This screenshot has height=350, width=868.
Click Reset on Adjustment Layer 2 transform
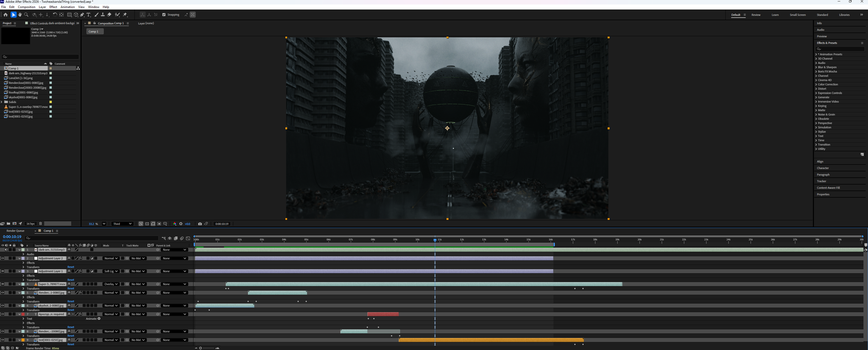point(71,267)
